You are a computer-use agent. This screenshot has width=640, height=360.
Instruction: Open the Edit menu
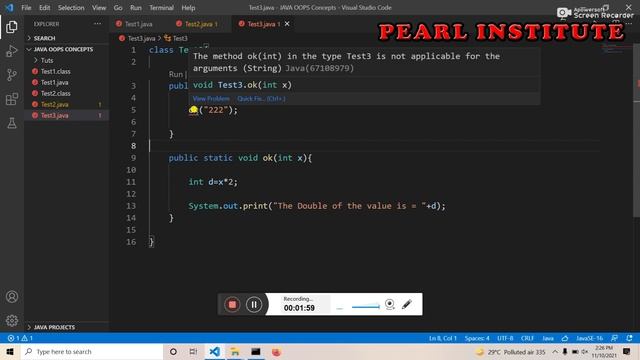[44, 7]
